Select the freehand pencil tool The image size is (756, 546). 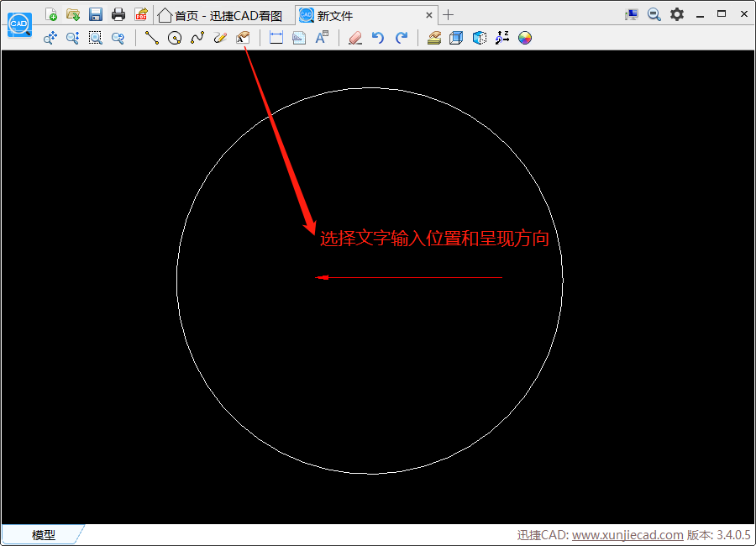[220, 38]
